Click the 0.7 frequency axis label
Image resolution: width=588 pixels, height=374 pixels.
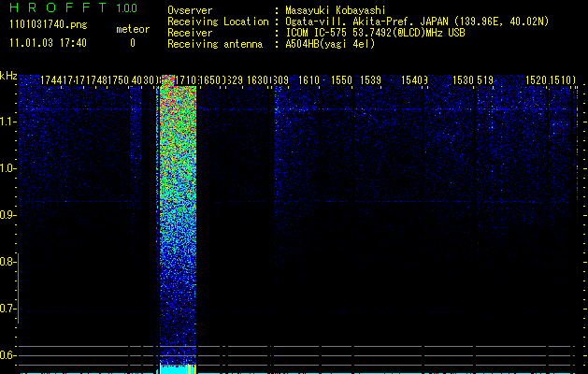pyautogui.click(x=7, y=309)
